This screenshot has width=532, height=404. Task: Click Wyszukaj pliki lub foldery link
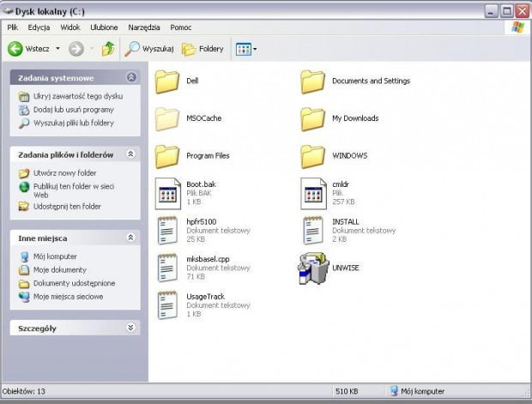[74, 123]
